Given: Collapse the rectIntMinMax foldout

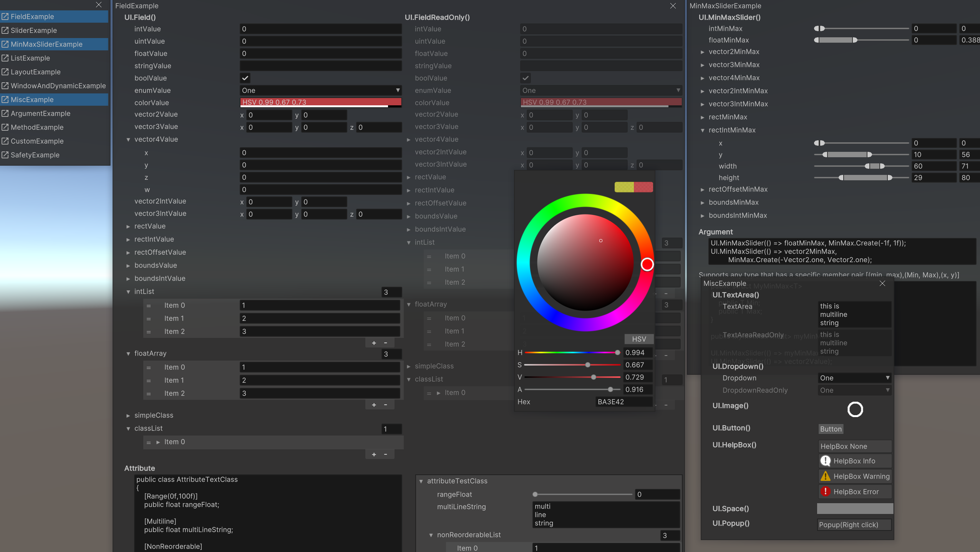Looking at the screenshot, I should 702,130.
